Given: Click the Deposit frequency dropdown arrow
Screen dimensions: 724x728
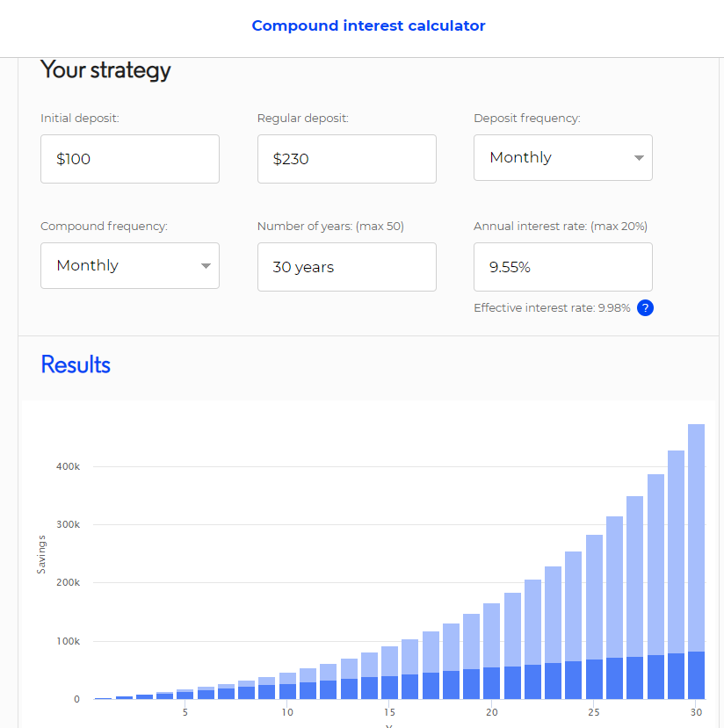Looking at the screenshot, I should (639, 158).
